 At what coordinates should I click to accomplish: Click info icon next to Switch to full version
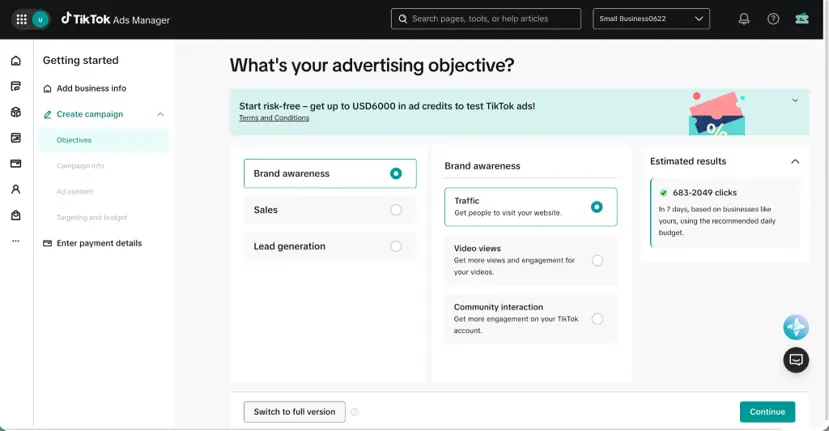[355, 412]
